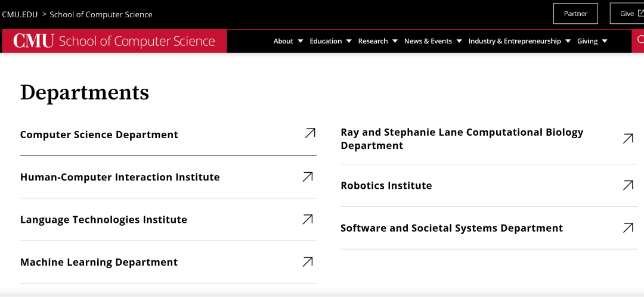Open Software and Societal Systems Department link
Screen dimensions: 644x299
452,228
